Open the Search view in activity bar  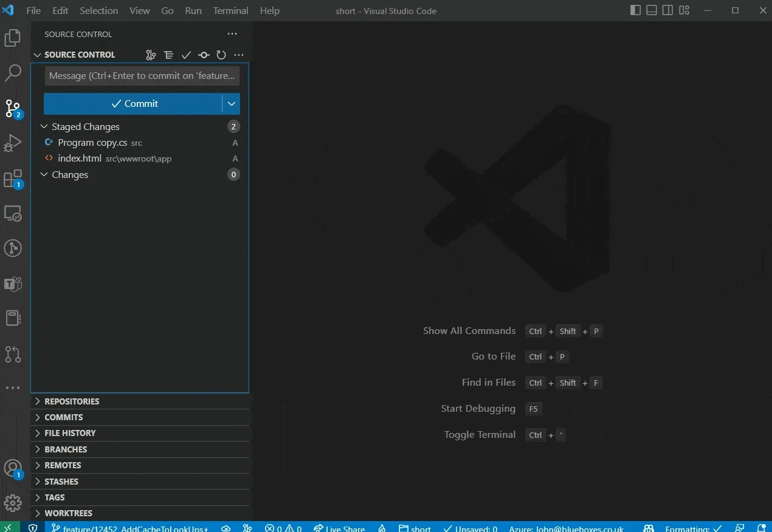pos(13,73)
